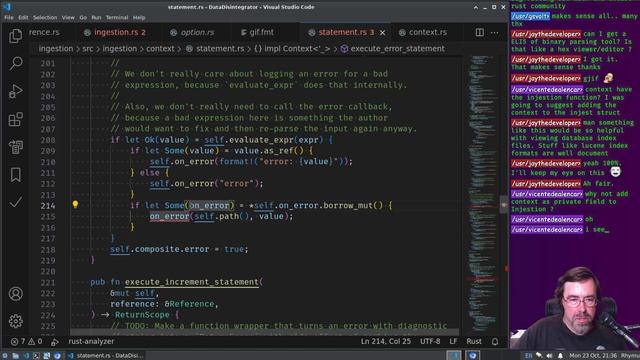Image resolution: width=640 pixels, height=360 pixels.
Task: Click the first /usr/vicentedealencar chat username
Action: point(547,89)
